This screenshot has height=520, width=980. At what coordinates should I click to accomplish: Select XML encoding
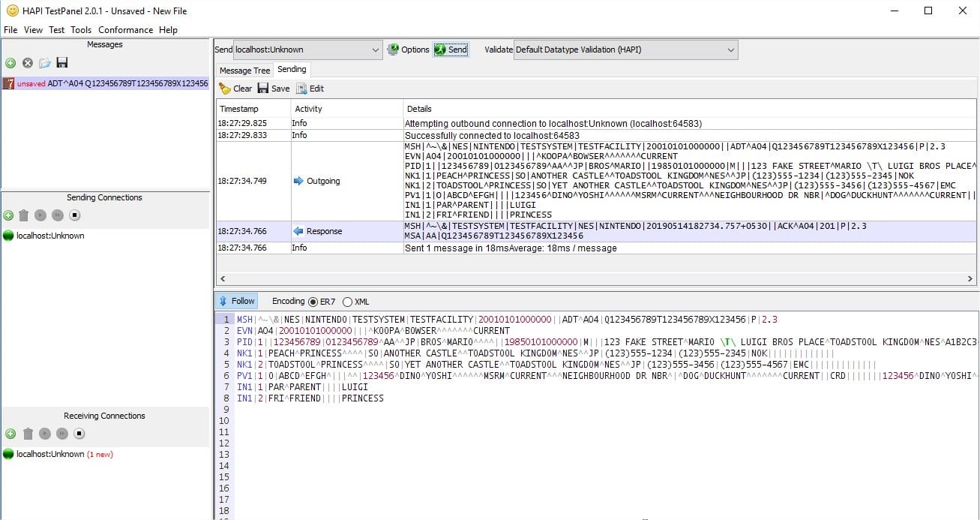(x=356, y=302)
